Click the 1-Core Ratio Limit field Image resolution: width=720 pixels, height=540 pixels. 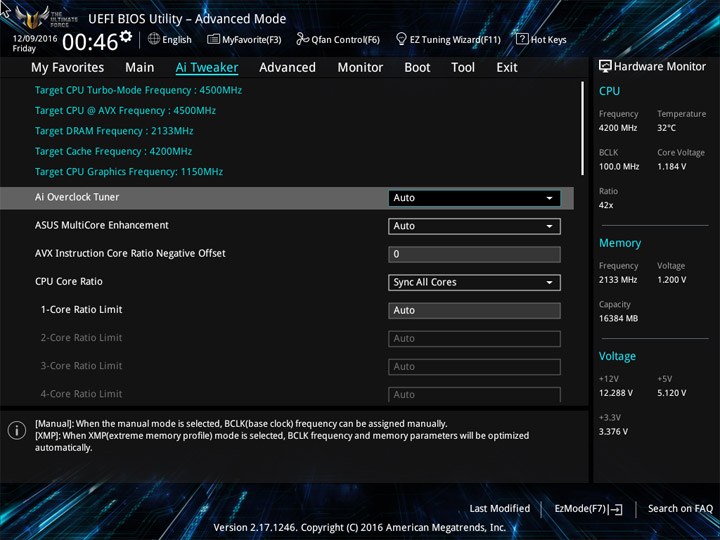[x=474, y=310]
